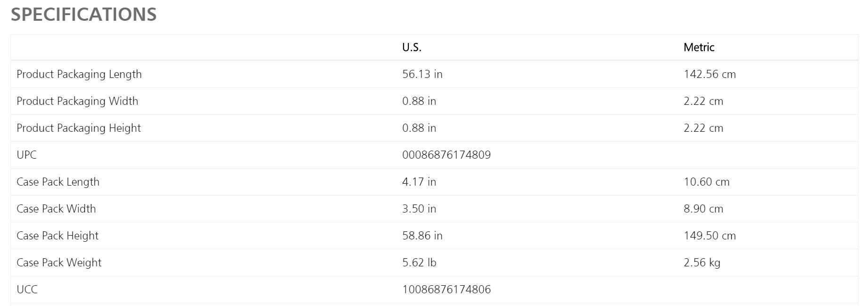Screen dimensions: 868x306
Task: Click the SPECIFICATIONS heading
Action: coord(83,14)
